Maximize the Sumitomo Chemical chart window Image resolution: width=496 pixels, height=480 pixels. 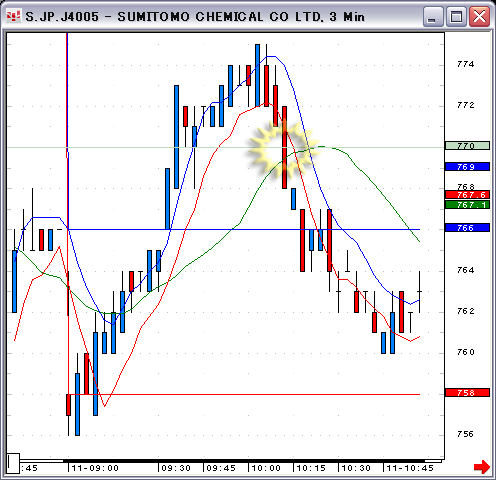(456, 16)
